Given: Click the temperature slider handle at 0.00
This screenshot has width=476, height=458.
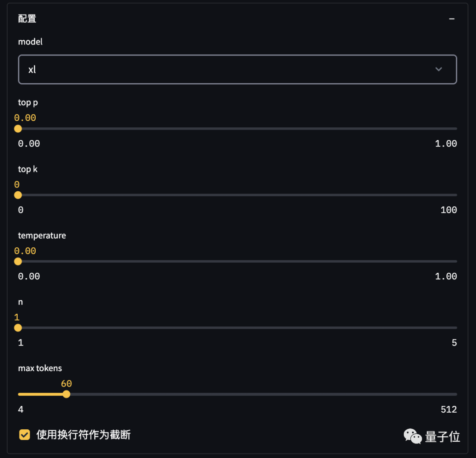Looking at the screenshot, I should [18, 261].
